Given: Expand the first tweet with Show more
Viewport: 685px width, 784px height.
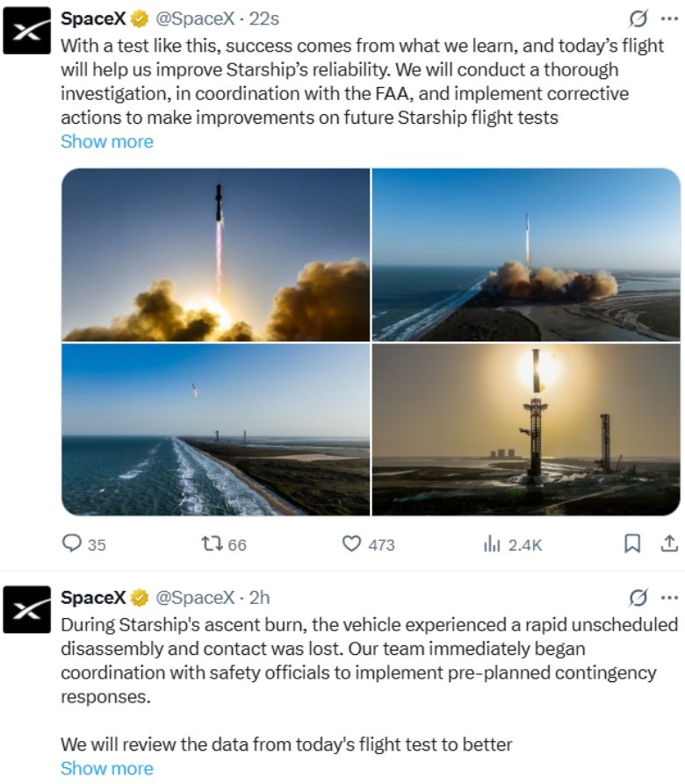Looking at the screenshot, I should (x=107, y=141).
